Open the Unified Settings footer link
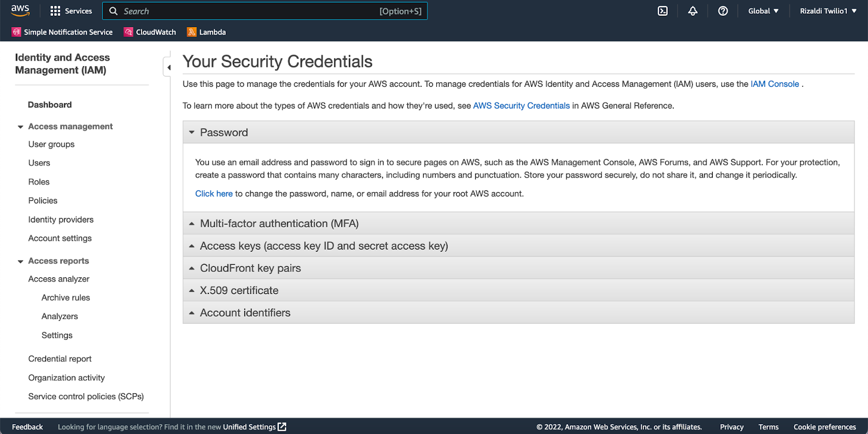 pyautogui.click(x=250, y=427)
